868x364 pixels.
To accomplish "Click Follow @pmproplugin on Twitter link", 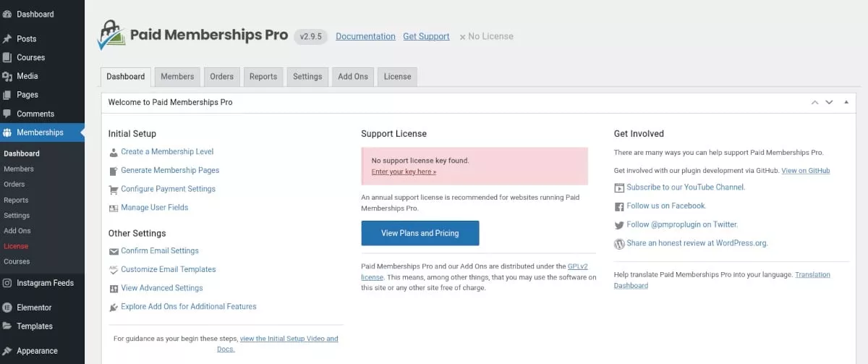I will coord(682,225).
